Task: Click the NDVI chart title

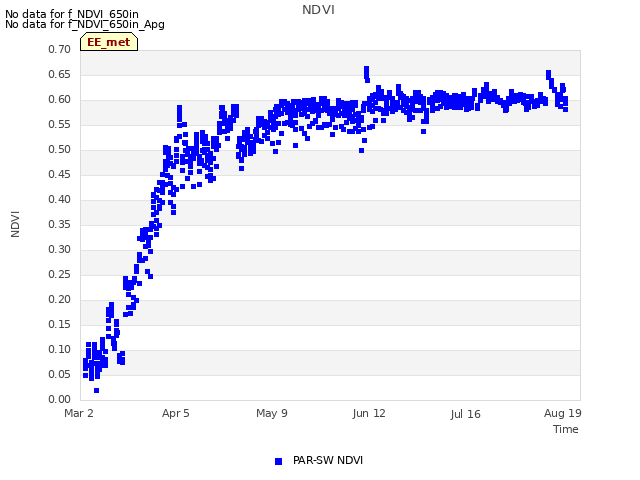Action: click(318, 10)
